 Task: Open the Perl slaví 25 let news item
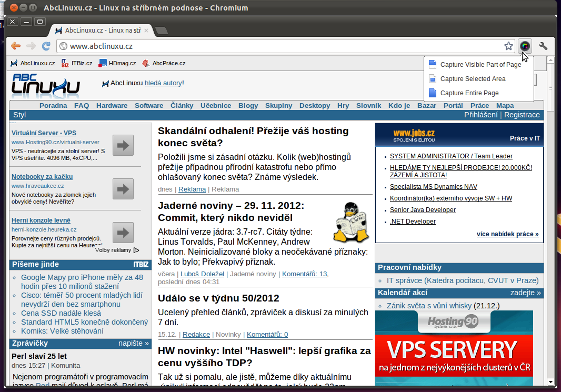click(x=39, y=356)
